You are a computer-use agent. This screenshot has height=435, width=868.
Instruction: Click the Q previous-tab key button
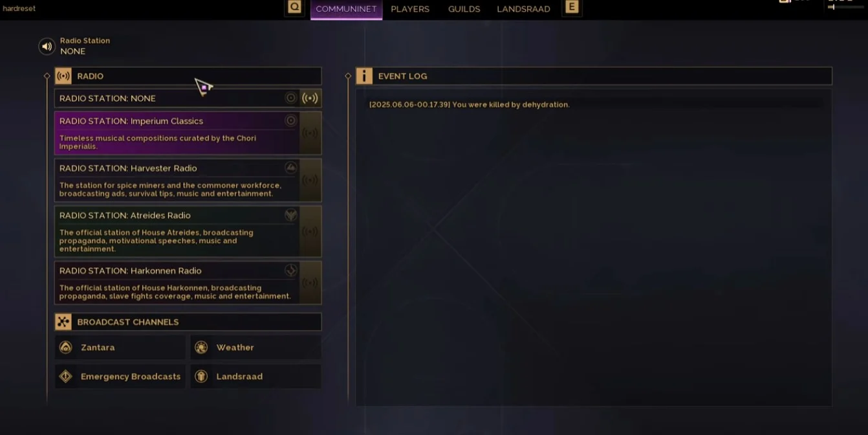(294, 8)
